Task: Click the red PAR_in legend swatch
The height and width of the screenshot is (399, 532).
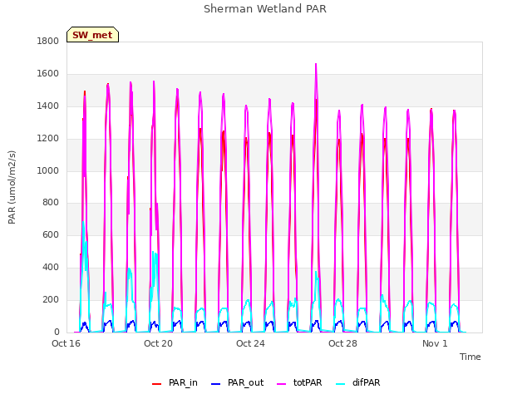Action: pos(157,384)
